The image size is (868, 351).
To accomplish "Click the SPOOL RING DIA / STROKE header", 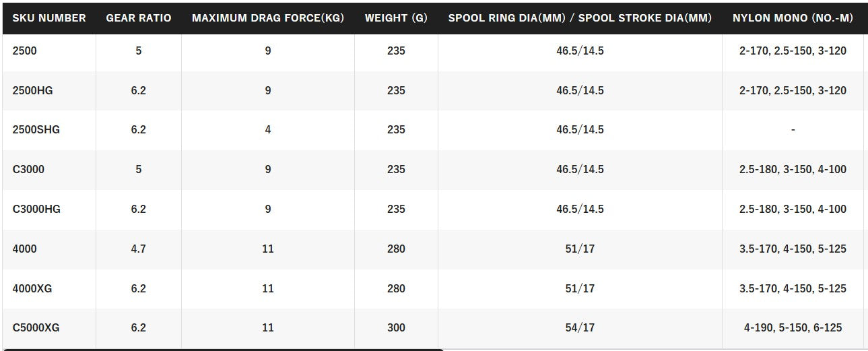I will tap(580, 18).
